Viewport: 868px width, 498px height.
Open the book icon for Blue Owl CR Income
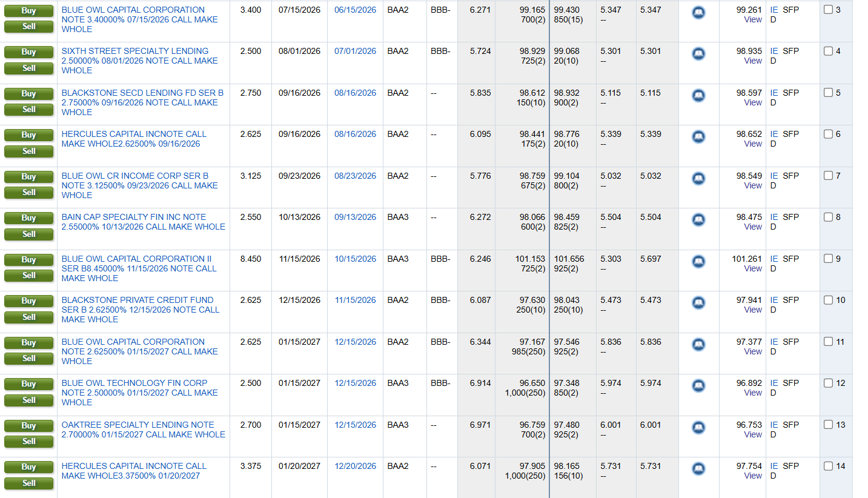click(x=698, y=178)
